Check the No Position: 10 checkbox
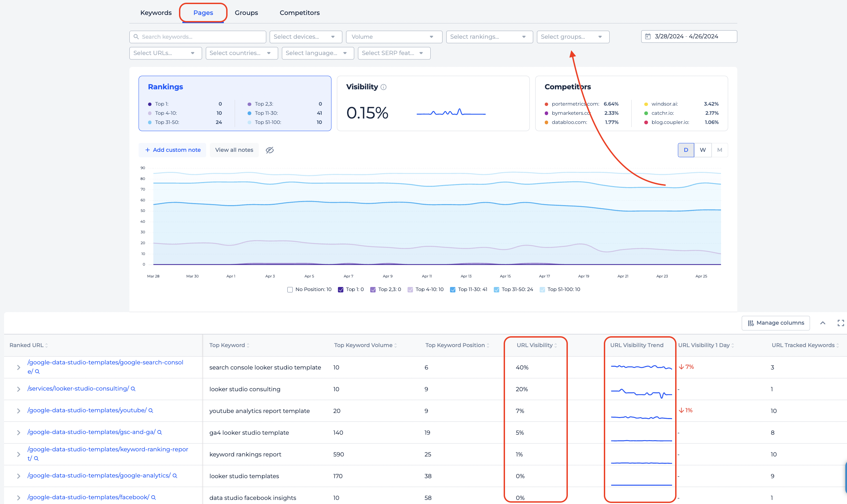Image resolution: width=847 pixels, height=504 pixels. 290,289
